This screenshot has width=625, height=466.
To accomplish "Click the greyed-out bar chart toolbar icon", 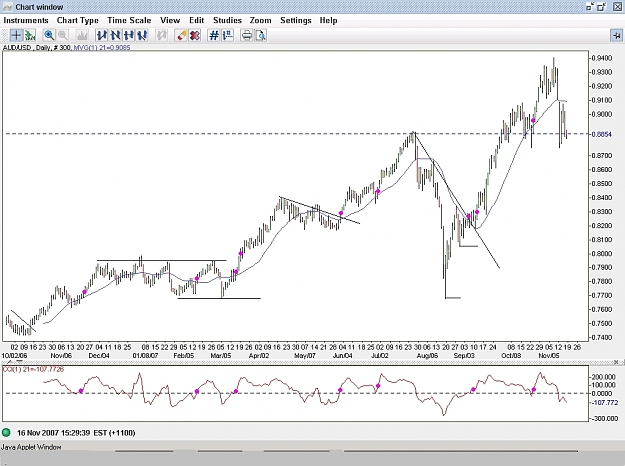I will 82,35.
